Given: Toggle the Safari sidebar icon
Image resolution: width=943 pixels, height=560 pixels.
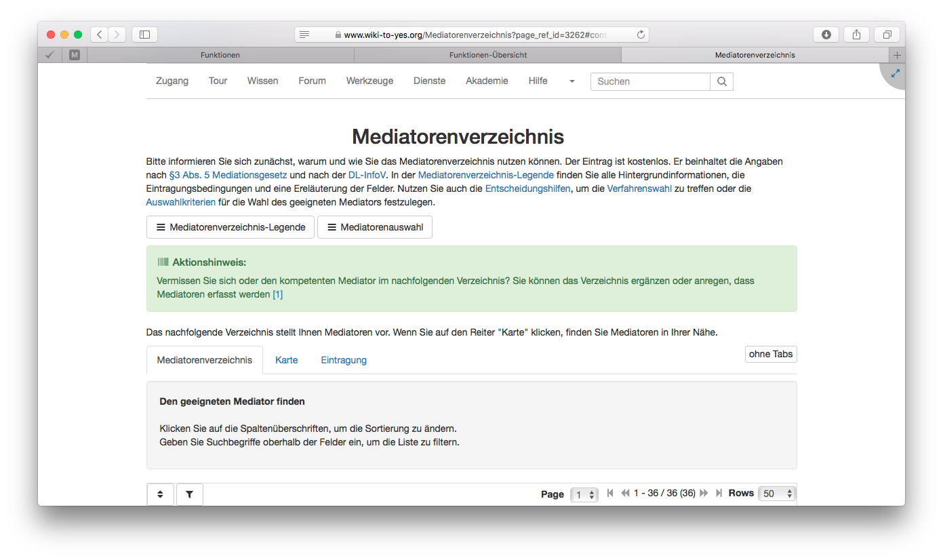Looking at the screenshot, I should (x=144, y=35).
